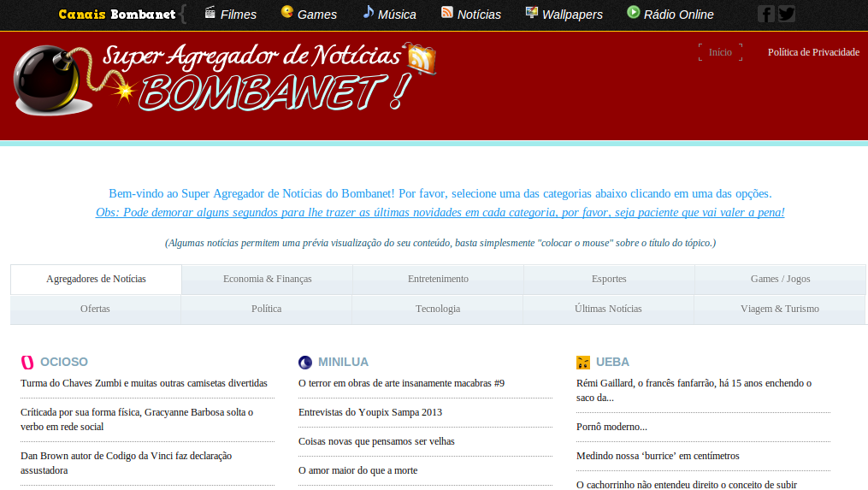Click the Ueba yellow face icon
The height and width of the screenshot is (490, 868).
(x=583, y=362)
